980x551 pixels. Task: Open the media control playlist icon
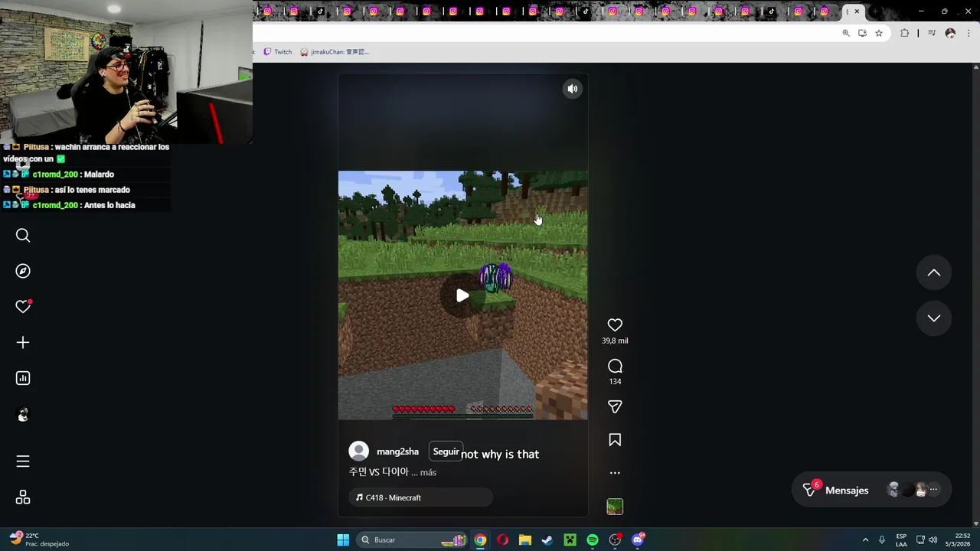932,33
